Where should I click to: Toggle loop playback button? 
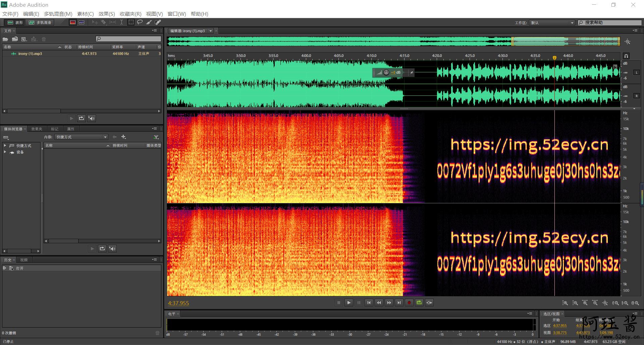419,303
